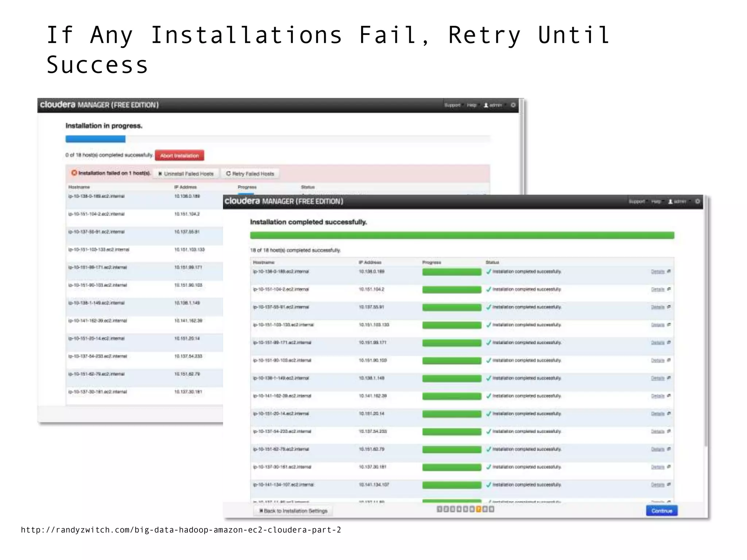Image resolution: width=747 pixels, height=560 pixels.
Task: Select IP 10.151.20.14 in back window
Action: pyautogui.click(x=187, y=338)
